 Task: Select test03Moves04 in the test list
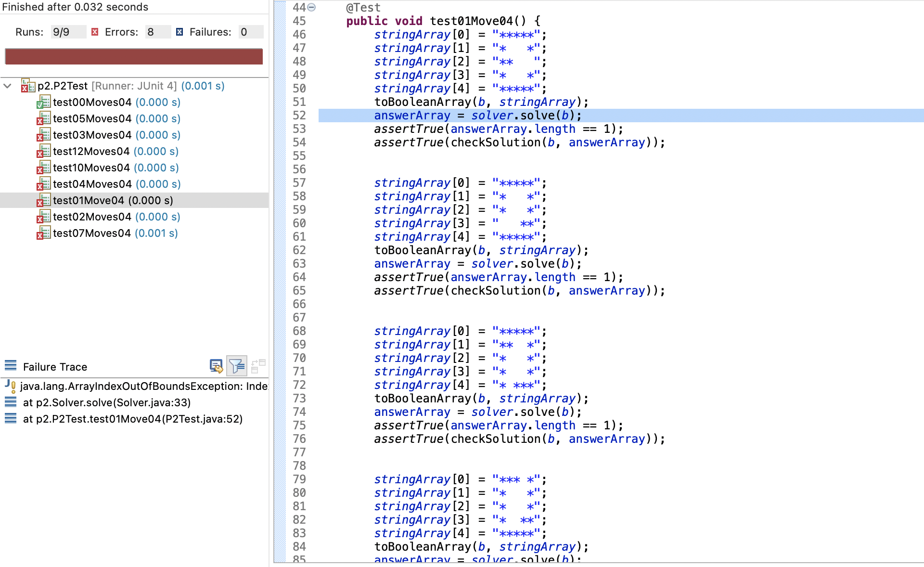(92, 135)
